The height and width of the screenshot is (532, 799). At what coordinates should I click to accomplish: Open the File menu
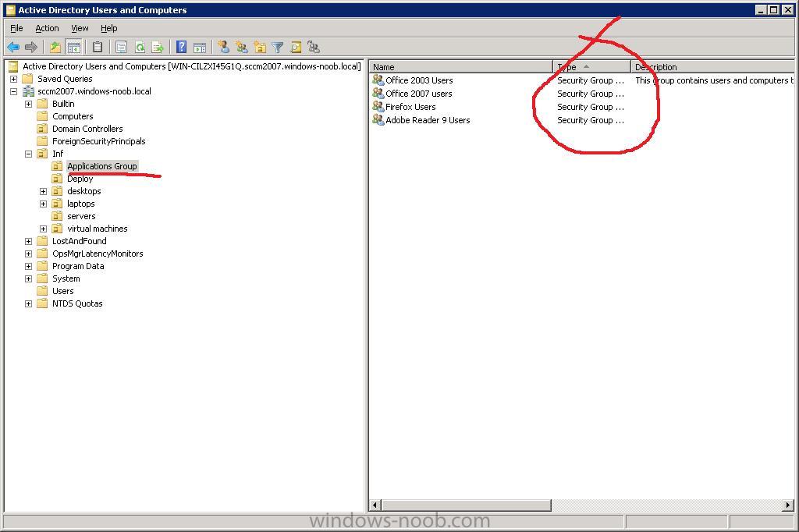pyautogui.click(x=17, y=28)
